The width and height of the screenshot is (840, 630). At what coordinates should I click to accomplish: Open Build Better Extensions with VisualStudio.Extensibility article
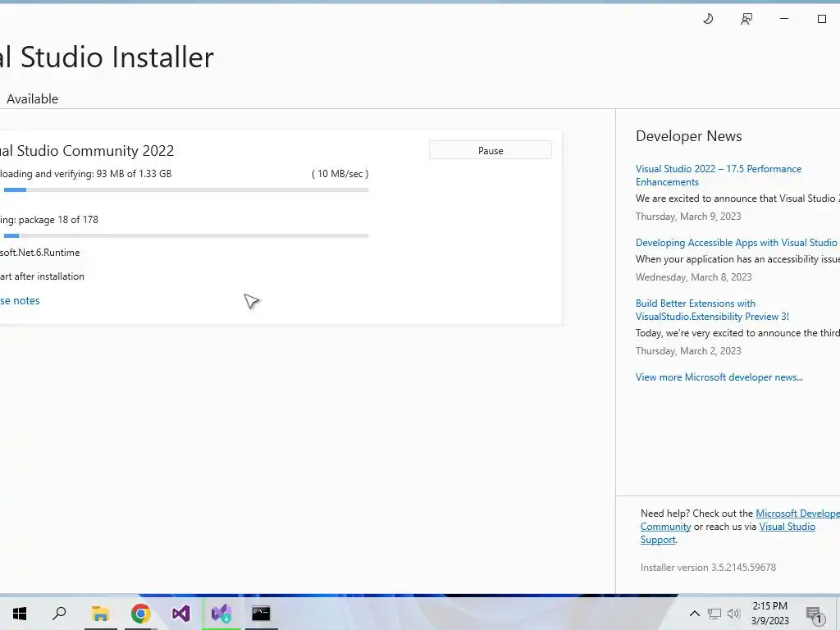(x=712, y=309)
